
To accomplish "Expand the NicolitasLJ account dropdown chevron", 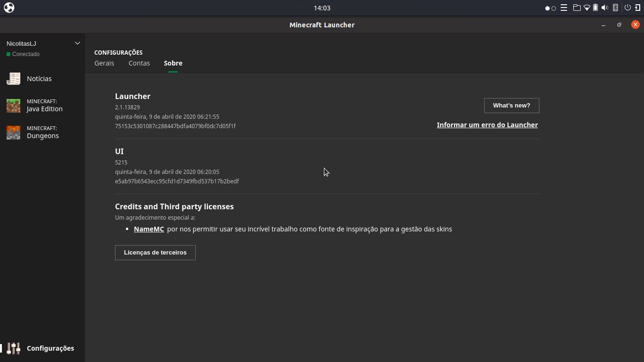I will pos(78,43).
